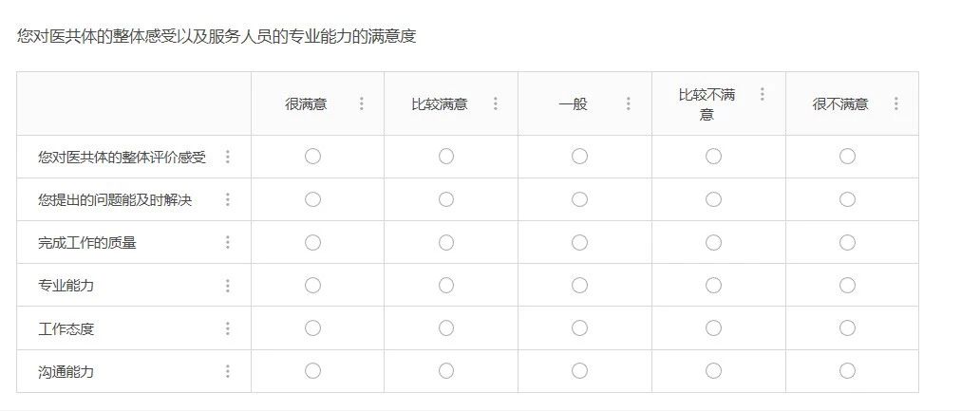Open row options for 您对医共体的整体评价感受
This screenshot has height=411, width=980.
tap(228, 157)
